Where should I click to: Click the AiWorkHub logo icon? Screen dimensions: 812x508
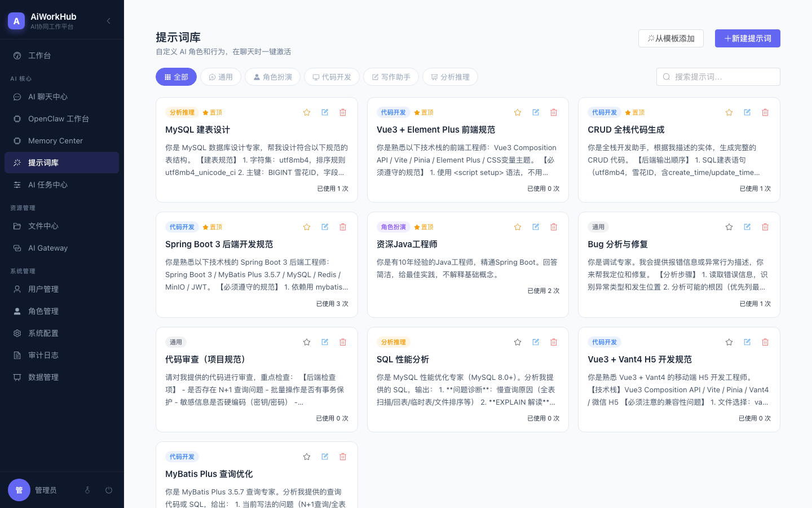pyautogui.click(x=16, y=21)
